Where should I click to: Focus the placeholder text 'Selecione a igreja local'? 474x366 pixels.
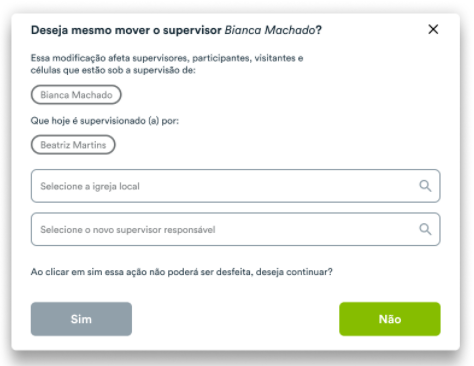tap(90, 186)
